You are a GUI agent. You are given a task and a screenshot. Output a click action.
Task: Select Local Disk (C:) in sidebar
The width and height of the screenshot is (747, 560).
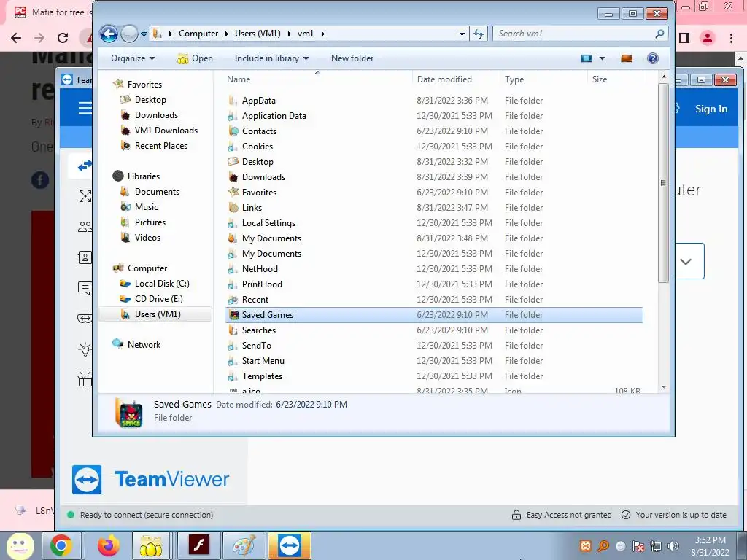(161, 284)
